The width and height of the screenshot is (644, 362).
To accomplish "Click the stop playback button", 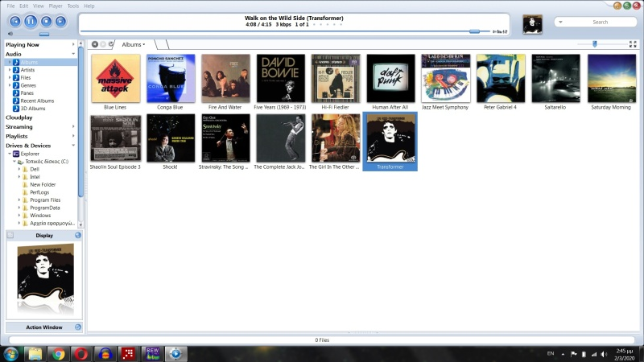I will (46, 22).
